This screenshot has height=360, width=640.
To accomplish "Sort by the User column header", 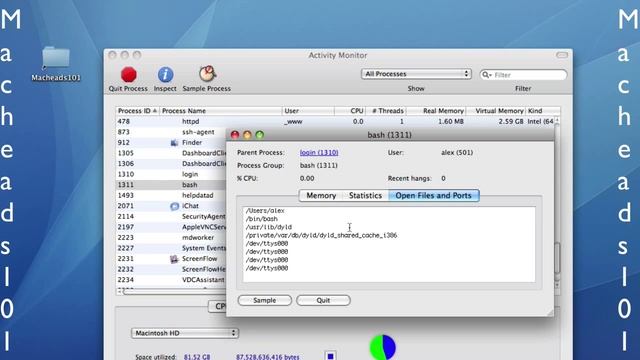I will [308, 111].
